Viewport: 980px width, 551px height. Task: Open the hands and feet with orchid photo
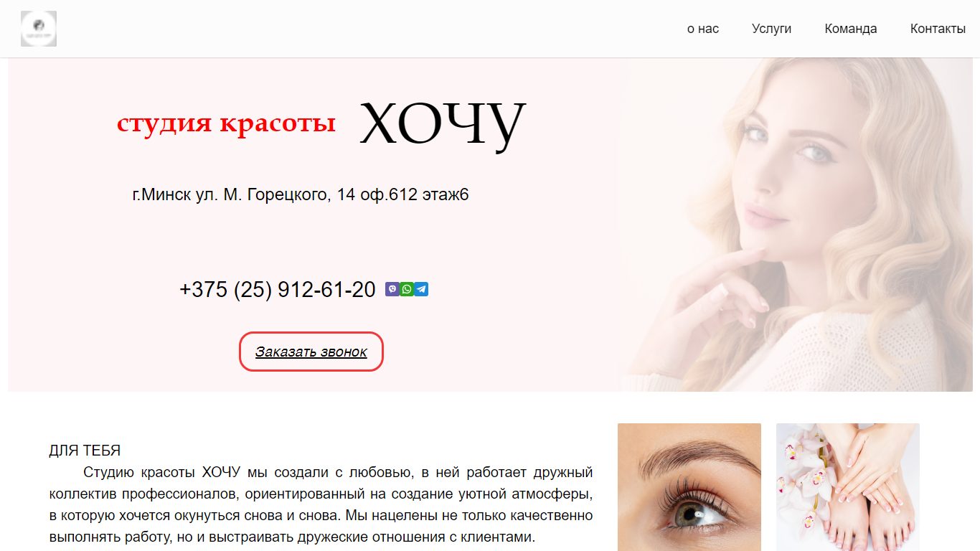[848, 487]
